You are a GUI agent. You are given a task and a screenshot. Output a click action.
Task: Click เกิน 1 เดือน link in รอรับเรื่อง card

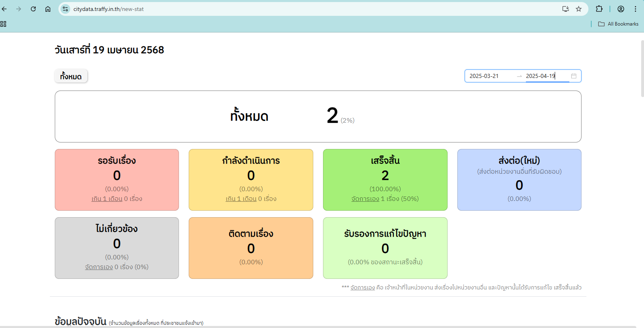(x=107, y=199)
